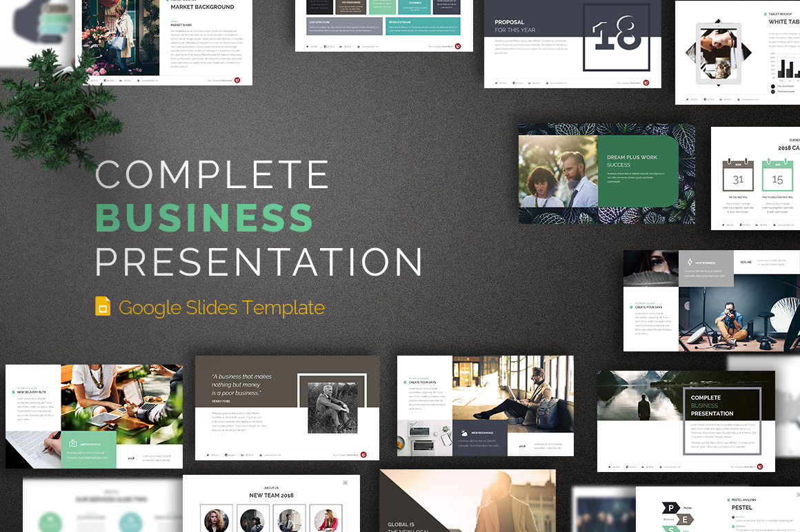The image size is (800, 532).
Task: Select the large 18 number box on Proposal slide
Action: pos(616,37)
